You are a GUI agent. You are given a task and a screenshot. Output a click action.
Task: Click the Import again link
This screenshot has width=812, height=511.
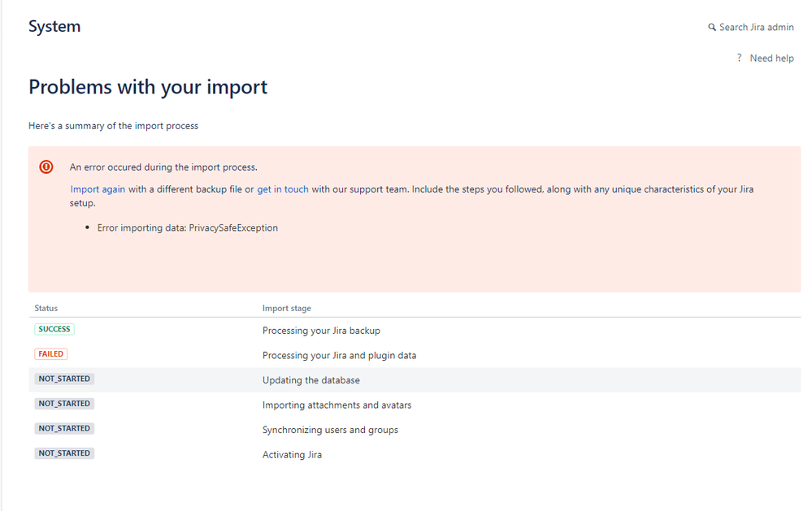98,189
